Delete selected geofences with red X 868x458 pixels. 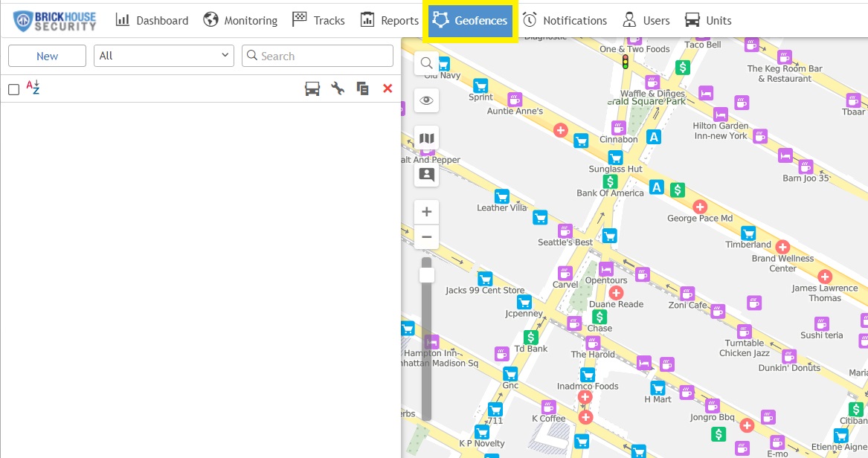(x=388, y=88)
